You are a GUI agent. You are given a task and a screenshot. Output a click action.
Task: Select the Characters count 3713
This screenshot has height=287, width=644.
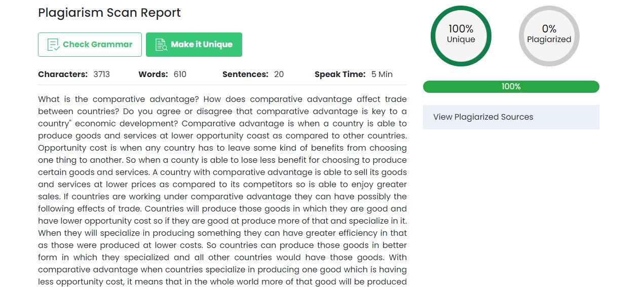pos(101,75)
